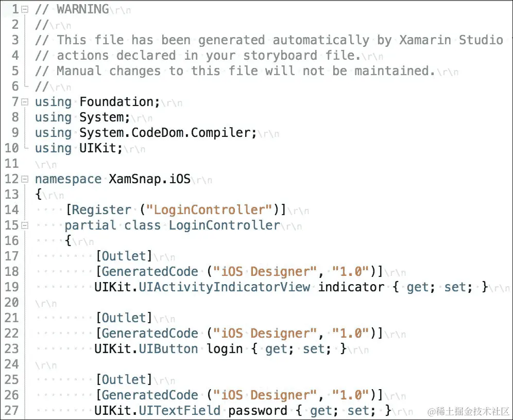Click 'actions declared in your storyboard file' comment
Screen dimensions: 513x420
209,56
